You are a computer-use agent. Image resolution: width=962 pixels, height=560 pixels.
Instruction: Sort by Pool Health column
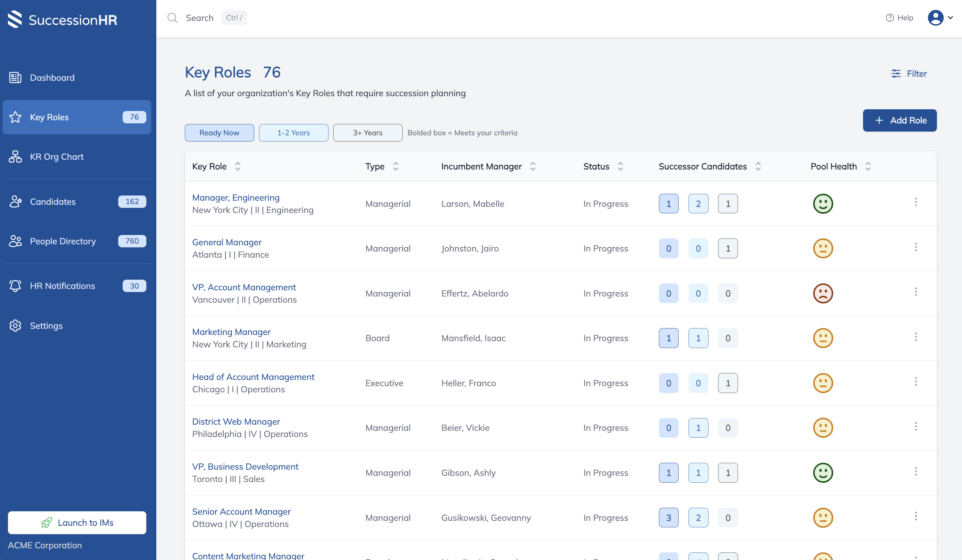click(x=868, y=166)
